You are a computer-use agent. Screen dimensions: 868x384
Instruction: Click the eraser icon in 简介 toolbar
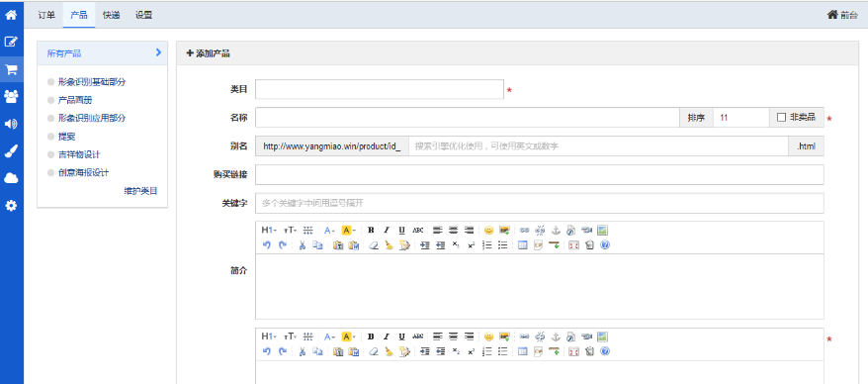[x=374, y=244]
